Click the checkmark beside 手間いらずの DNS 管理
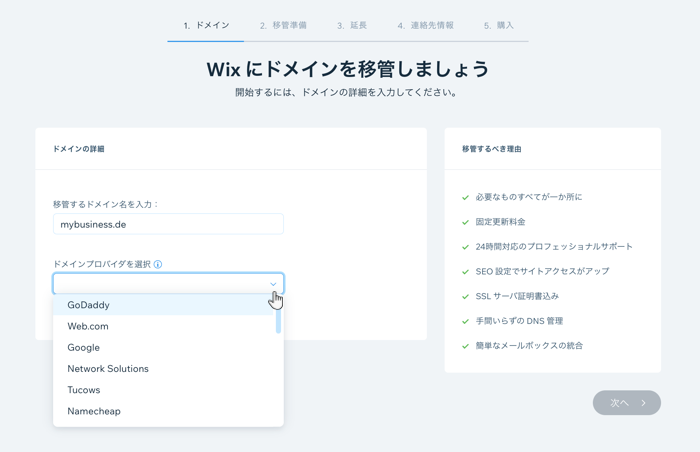 [x=465, y=321]
